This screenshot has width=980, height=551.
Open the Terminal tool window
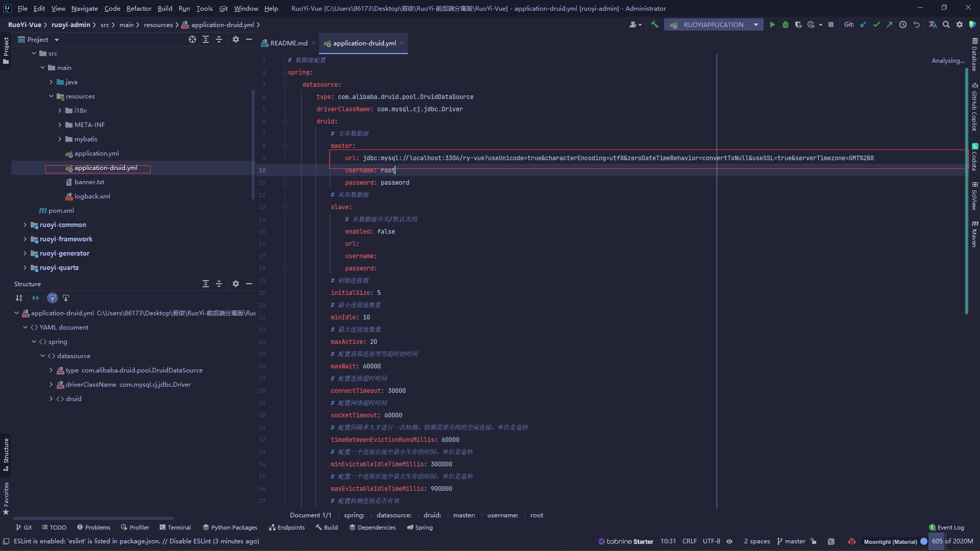pyautogui.click(x=175, y=527)
